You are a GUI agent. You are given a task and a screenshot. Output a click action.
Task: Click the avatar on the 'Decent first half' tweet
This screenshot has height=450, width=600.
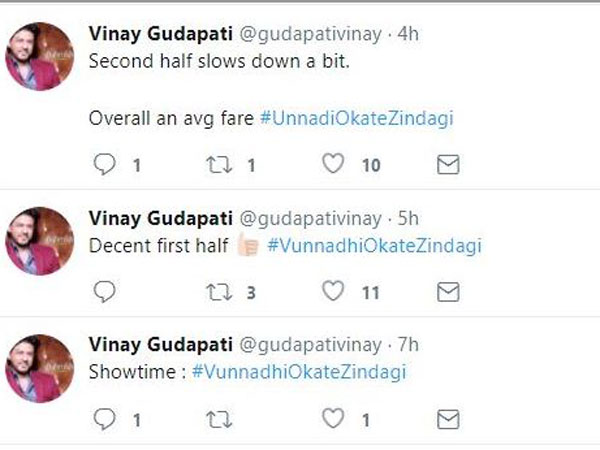(x=40, y=241)
